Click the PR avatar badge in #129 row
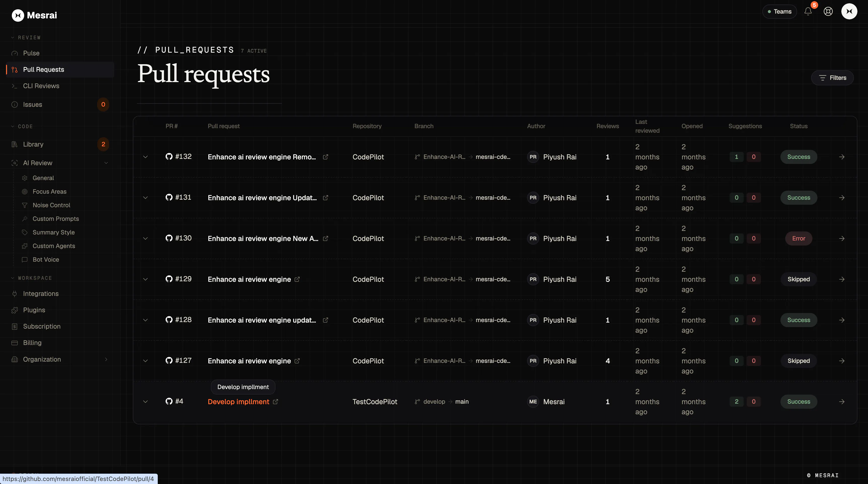 click(x=533, y=279)
